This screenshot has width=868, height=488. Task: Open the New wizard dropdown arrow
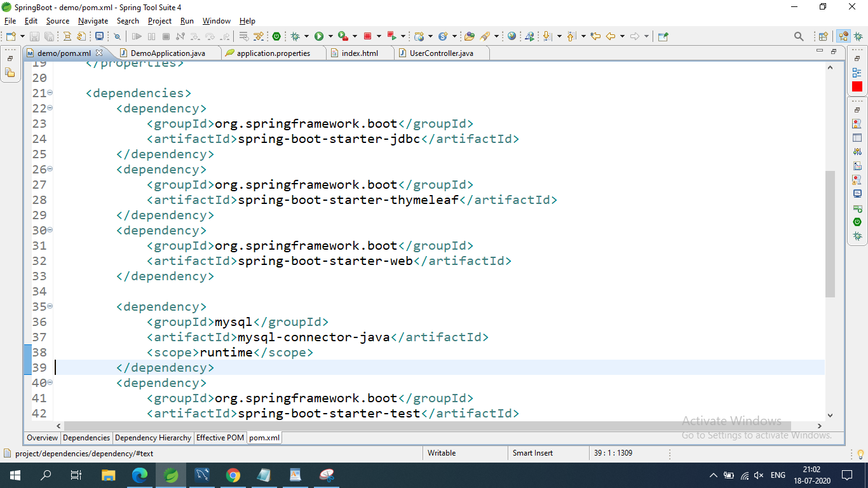click(22, 36)
